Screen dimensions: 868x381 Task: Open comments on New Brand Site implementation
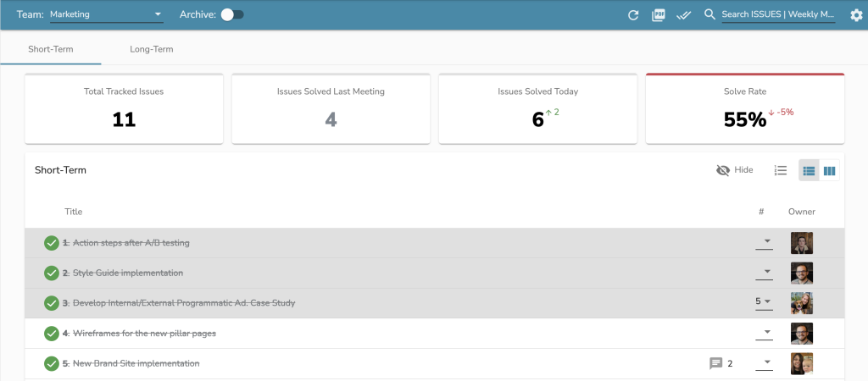point(716,363)
